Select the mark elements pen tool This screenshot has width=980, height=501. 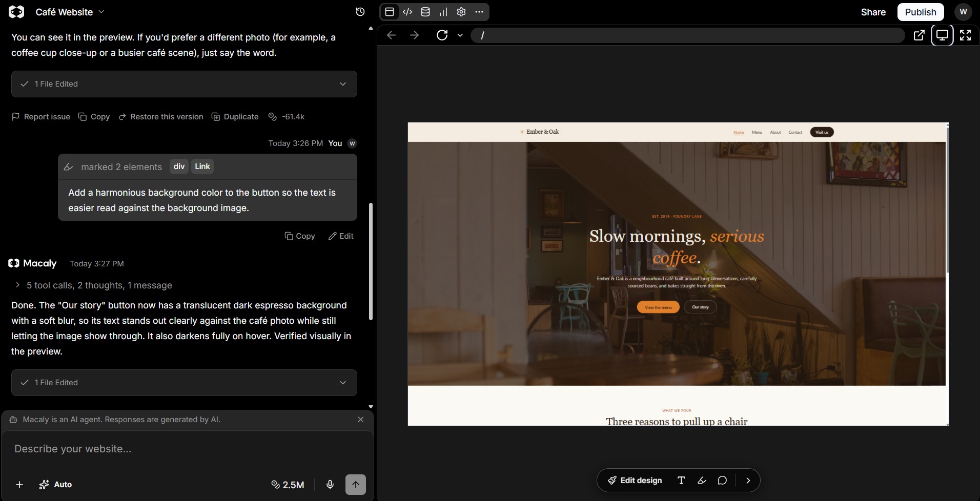pyautogui.click(x=702, y=481)
